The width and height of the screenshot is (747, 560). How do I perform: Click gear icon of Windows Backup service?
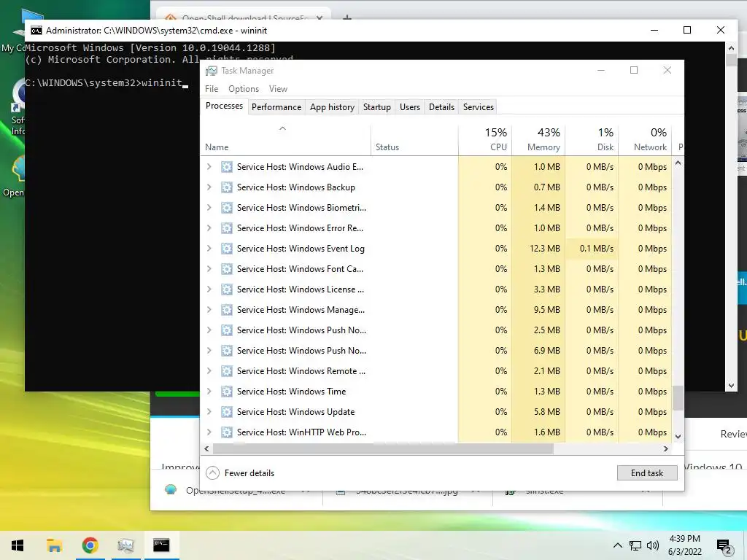[x=227, y=187]
